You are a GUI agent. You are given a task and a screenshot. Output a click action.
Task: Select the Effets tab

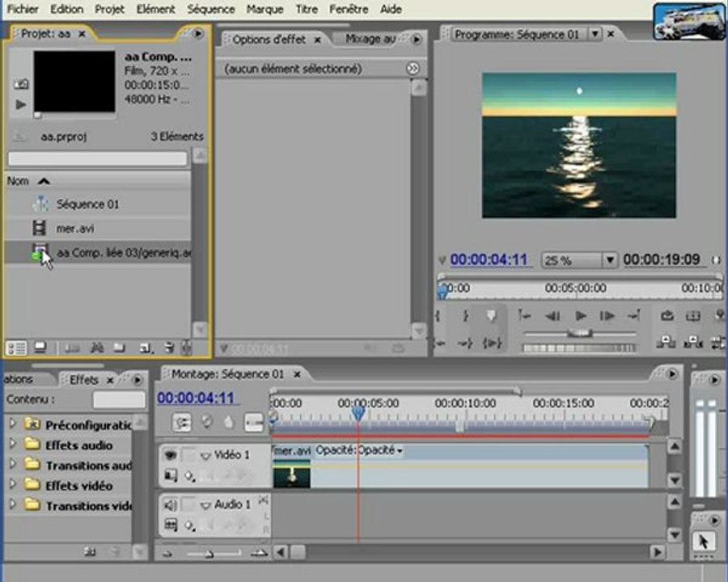84,380
